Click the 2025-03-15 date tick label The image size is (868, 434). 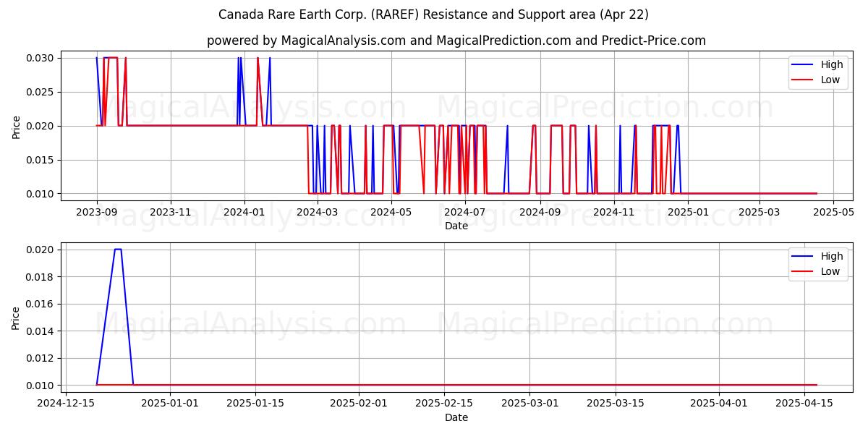(616, 404)
